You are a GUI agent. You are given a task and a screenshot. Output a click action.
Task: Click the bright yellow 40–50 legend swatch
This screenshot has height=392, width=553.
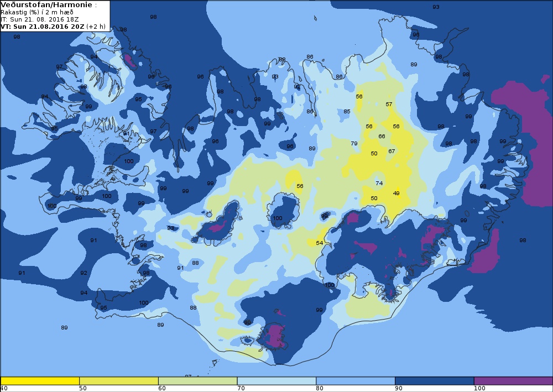(x=40, y=381)
